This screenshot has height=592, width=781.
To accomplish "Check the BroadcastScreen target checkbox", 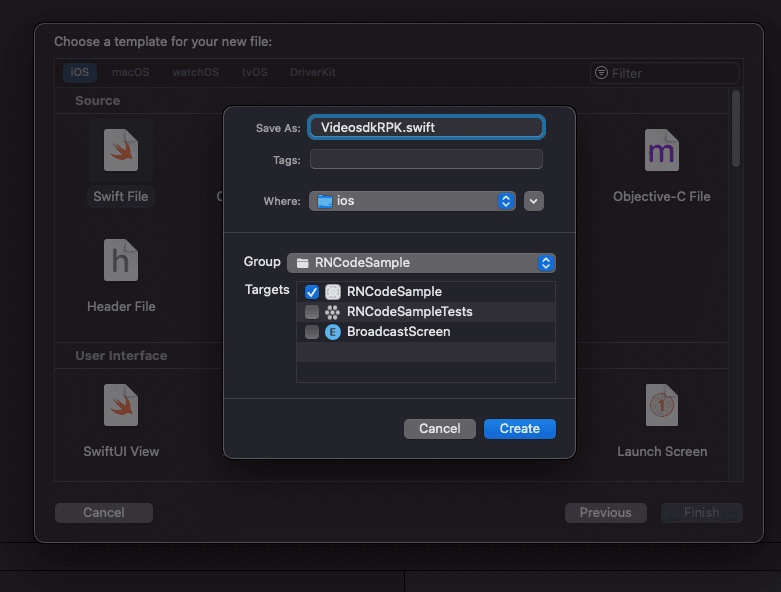I will click(x=312, y=332).
